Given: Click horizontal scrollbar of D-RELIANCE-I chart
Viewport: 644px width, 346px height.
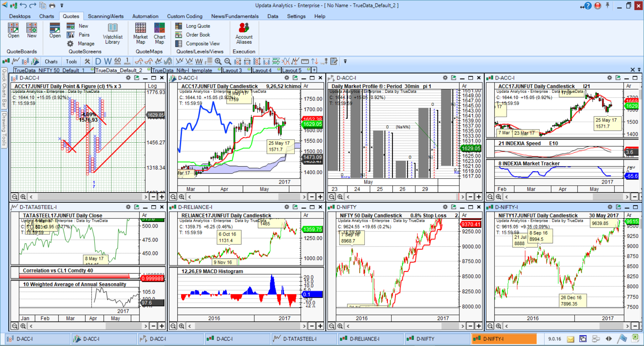Looking at the screenshot, I should tap(247, 326).
